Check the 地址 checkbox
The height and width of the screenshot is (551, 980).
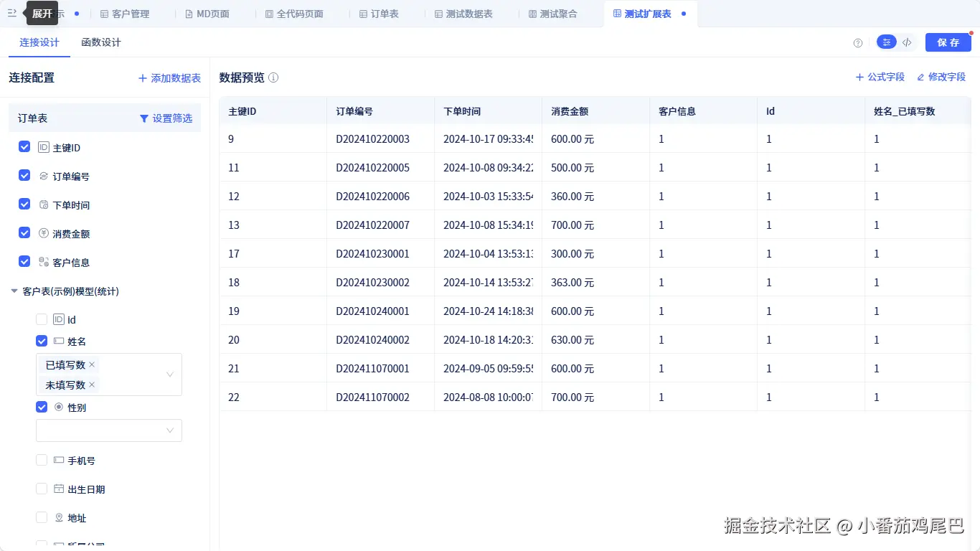(42, 517)
